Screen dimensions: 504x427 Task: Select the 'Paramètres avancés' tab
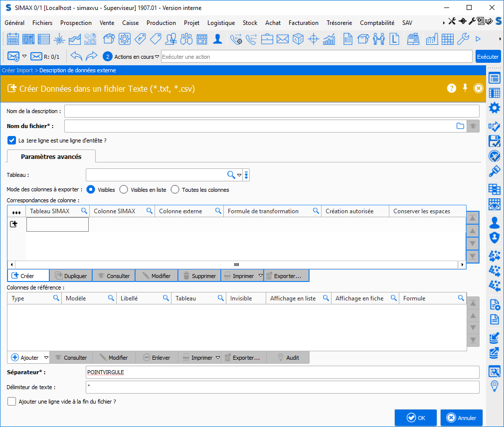(x=51, y=156)
